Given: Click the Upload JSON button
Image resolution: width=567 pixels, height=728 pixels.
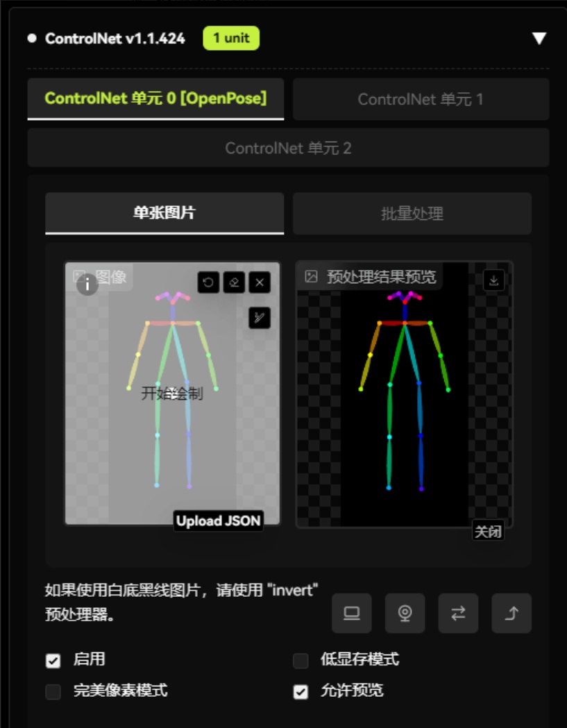Looking at the screenshot, I should [x=218, y=521].
